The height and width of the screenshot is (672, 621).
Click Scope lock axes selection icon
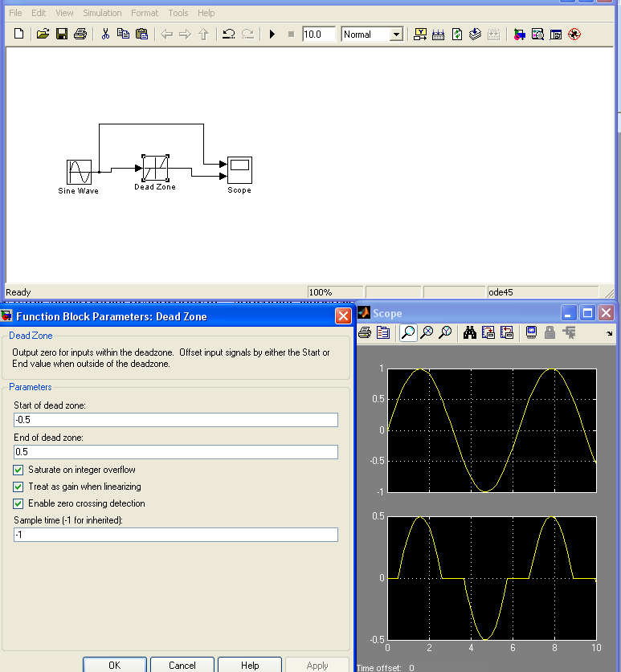pos(550,332)
